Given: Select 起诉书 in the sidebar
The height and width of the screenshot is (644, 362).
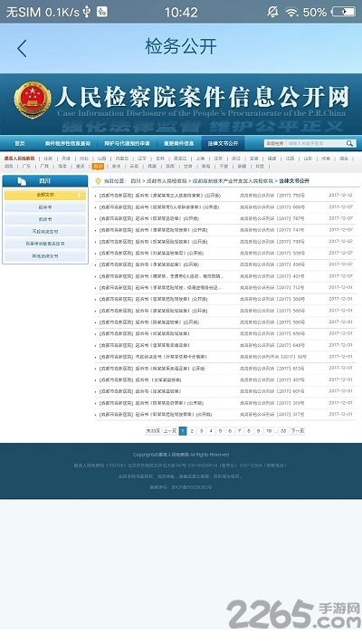Looking at the screenshot, I should pyautogui.click(x=45, y=207).
